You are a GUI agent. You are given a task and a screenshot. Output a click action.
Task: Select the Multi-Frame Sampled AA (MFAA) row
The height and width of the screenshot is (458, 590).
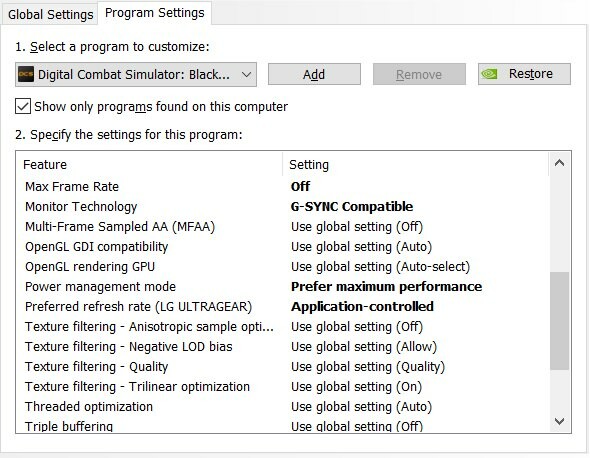[x=282, y=227]
